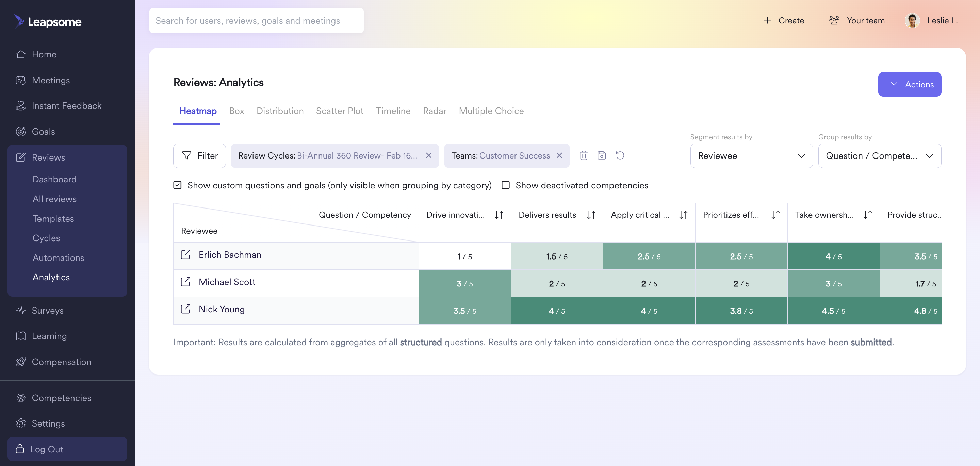
Task: Switch to the Radar tab
Action: pyautogui.click(x=435, y=111)
